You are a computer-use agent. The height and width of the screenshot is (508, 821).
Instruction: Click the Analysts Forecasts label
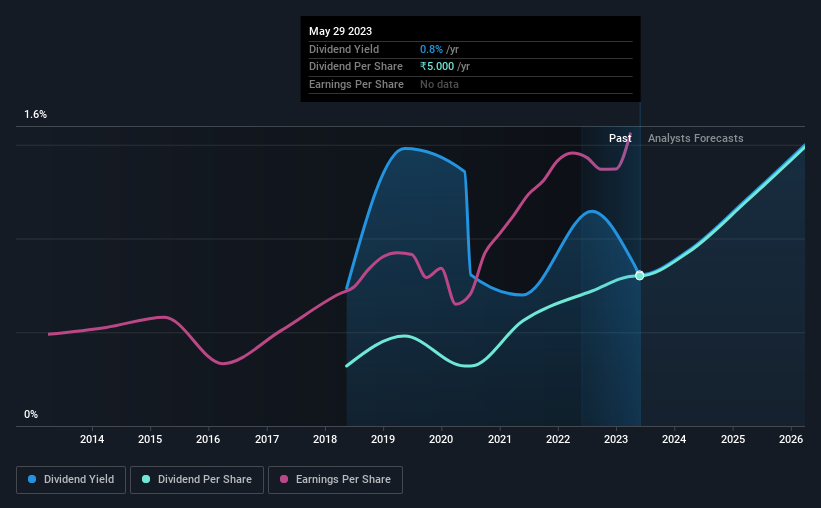[x=695, y=138]
